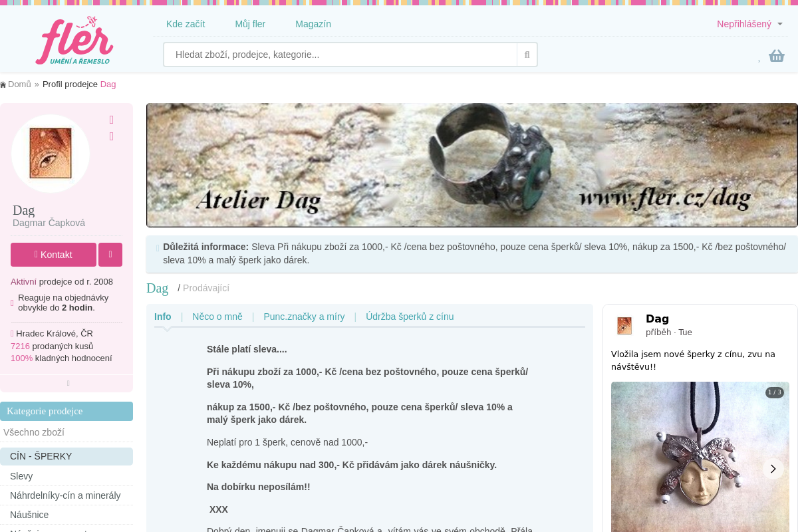Select the Údržba šperků z cínu tab
This screenshot has height=532, width=798.
coord(410,317)
